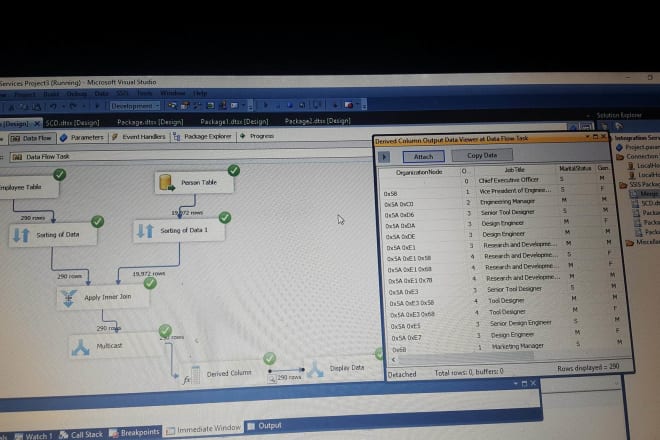Image resolution: width=660 pixels, height=440 pixels.
Task: Click the Package Explorer tree icon
Action: (176, 136)
